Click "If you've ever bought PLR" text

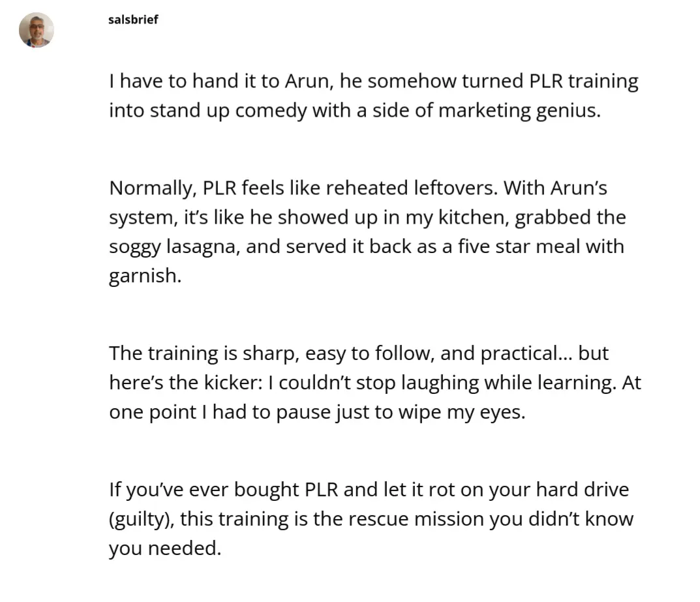224,490
